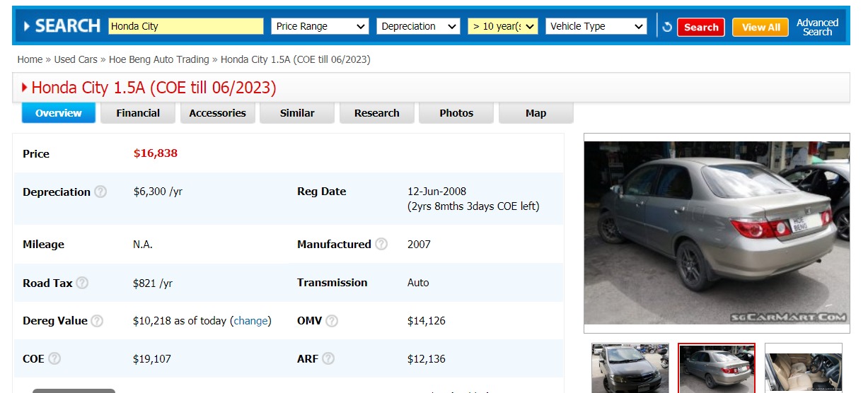Open the > 10 years age dropdown

coord(502,26)
